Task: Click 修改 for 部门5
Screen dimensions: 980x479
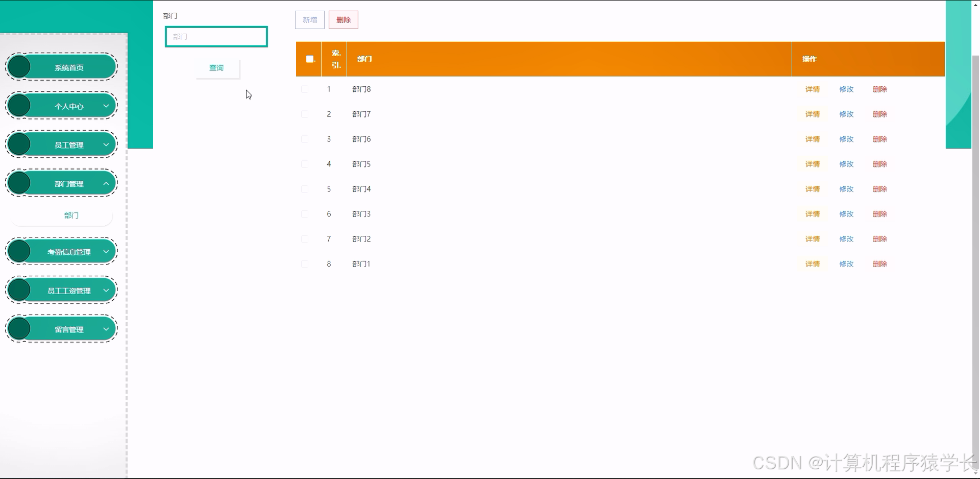Action: click(846, 164)
